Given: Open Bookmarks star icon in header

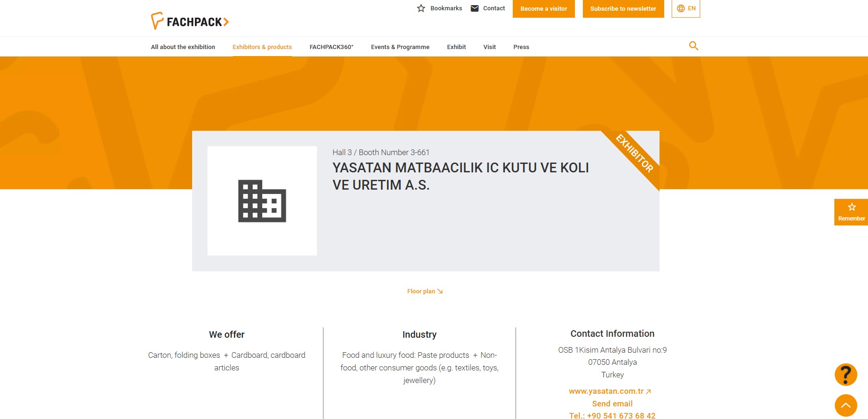Looking at the screenshot, I should [x=421, y=8].
